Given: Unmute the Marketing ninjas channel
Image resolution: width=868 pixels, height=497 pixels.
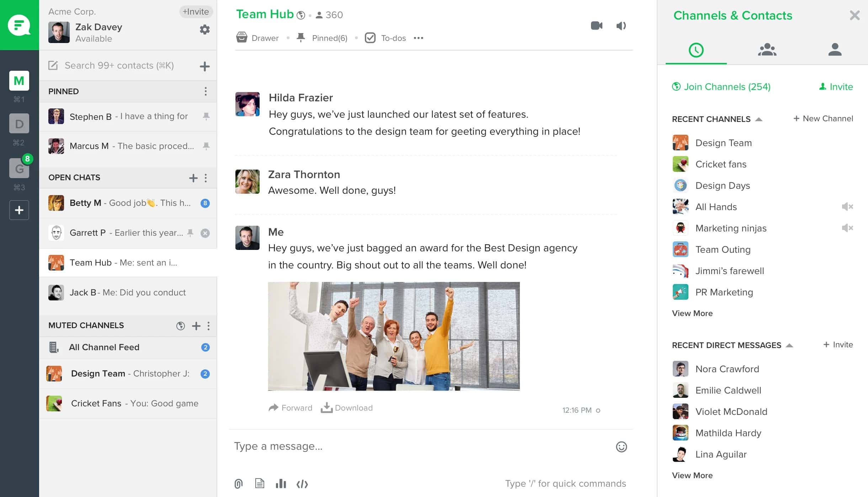Looking at the screenshot, I should (x=847, y=228).
